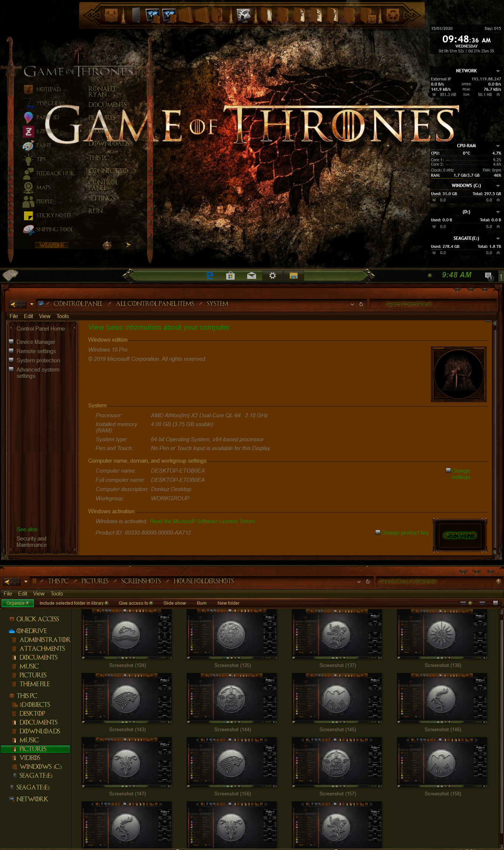
Task: Open address history dropdown in Control Panel
Action: [x=352, y=304]
